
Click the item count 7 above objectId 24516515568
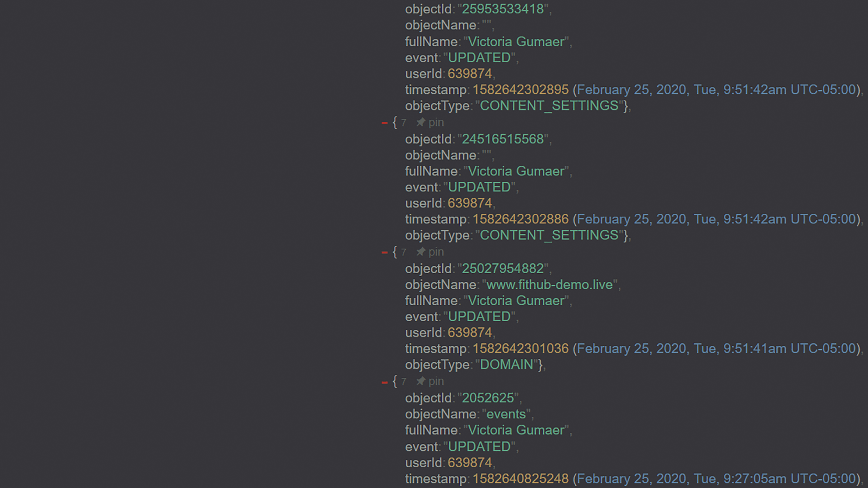(x=404, y=123)
